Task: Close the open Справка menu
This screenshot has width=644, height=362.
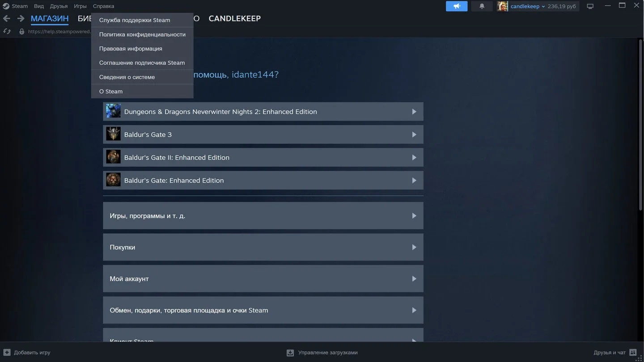Action: [103, 6]
